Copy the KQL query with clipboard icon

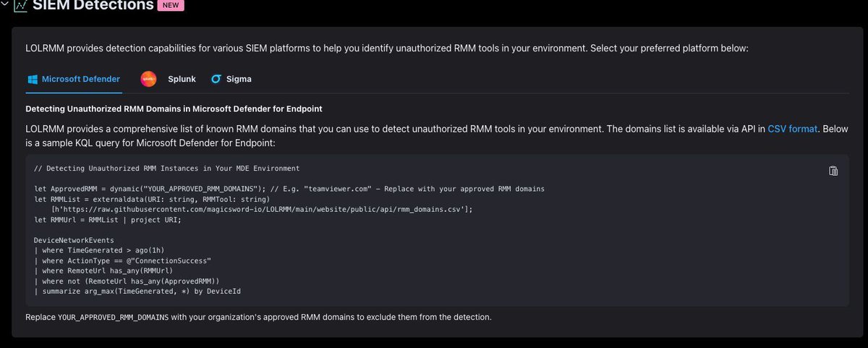point(833,171)
